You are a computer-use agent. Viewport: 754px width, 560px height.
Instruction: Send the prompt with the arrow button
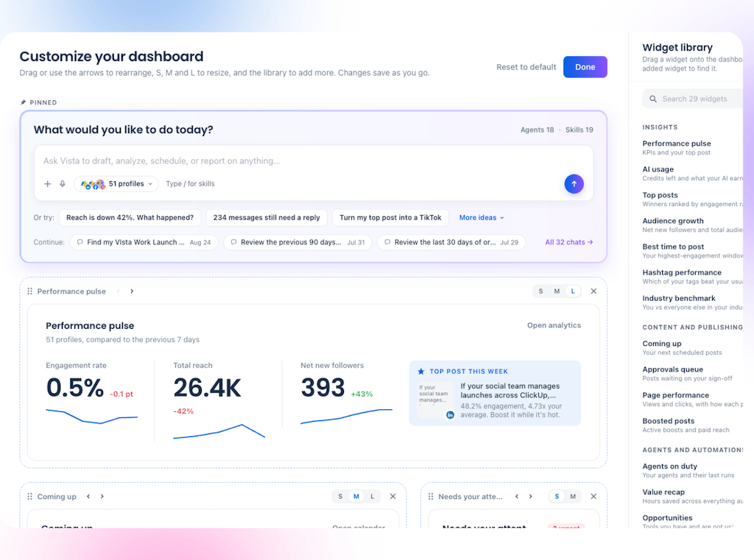pos(574,184)
